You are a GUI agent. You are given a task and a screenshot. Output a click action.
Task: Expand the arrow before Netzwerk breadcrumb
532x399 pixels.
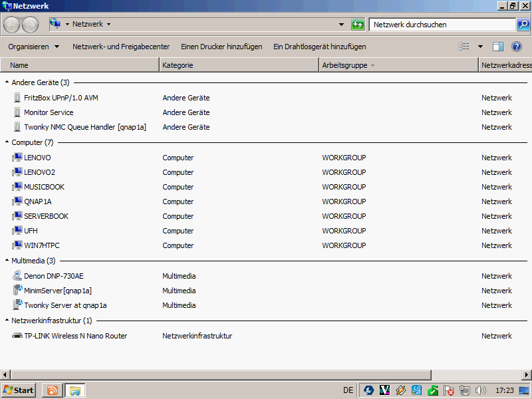67,24
